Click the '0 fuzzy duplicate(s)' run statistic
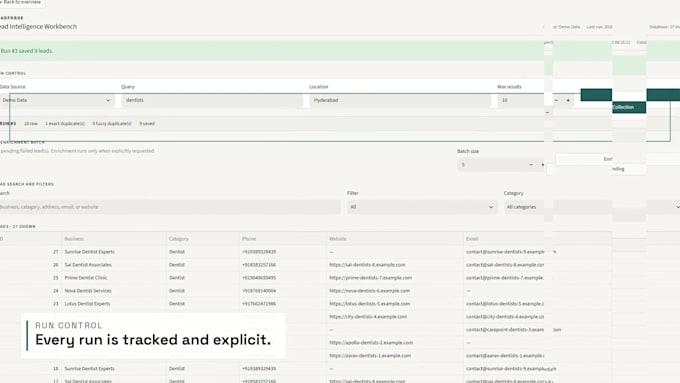The width and height of the screenshot is (680, 383). point(112,124)
